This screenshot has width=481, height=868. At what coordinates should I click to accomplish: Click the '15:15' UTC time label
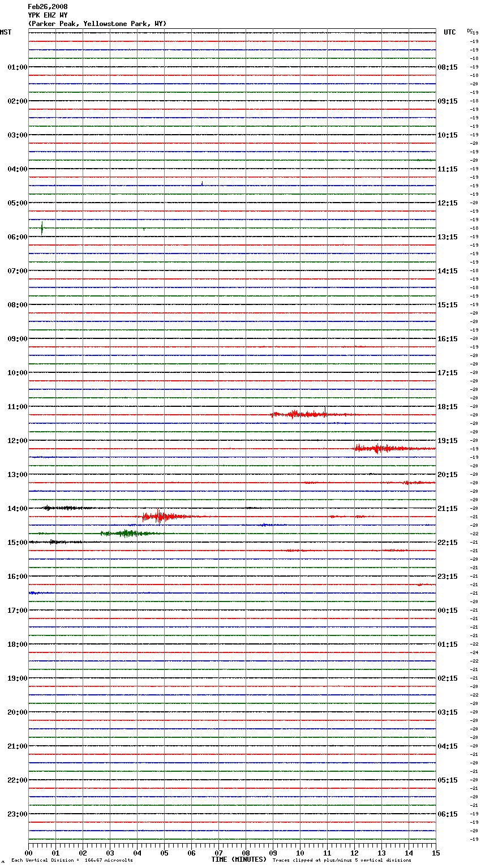point(448,305)
